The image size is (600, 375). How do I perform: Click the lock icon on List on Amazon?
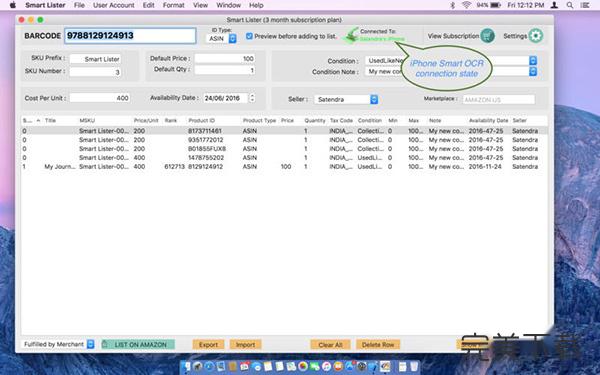pos(104,344)
